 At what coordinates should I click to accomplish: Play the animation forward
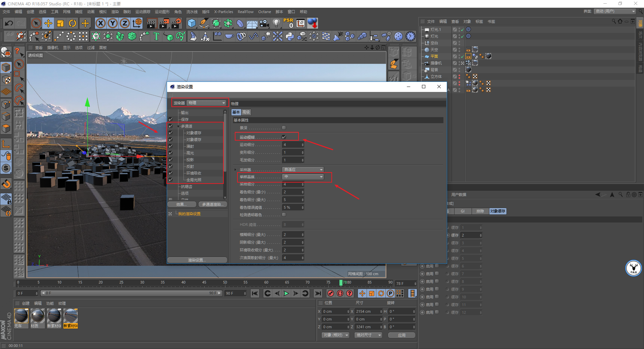pyautogui.click(x=286, y=294)
